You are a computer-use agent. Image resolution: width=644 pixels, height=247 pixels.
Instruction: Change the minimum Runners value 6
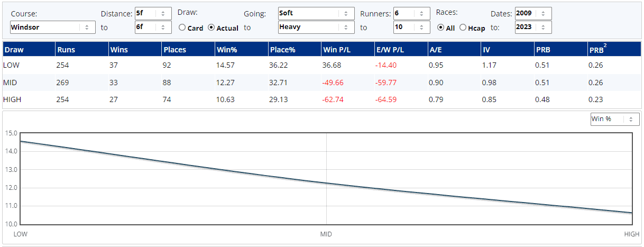411,13
